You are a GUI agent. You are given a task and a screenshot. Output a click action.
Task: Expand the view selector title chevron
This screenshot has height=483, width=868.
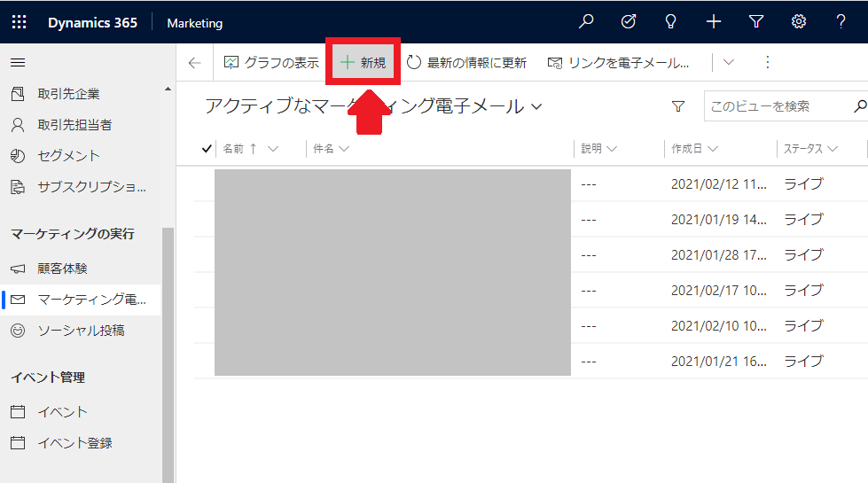click(x=536, y=107)
